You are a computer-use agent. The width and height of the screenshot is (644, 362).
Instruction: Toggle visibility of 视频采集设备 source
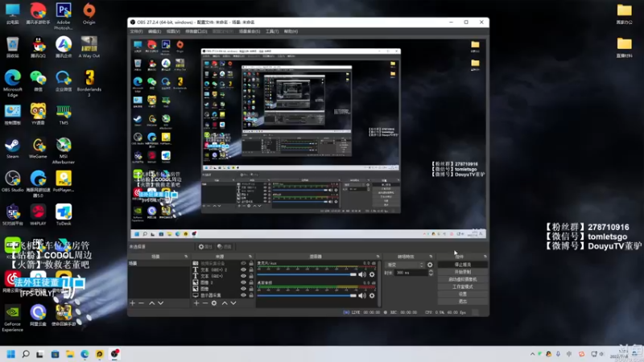click(243, 264)
